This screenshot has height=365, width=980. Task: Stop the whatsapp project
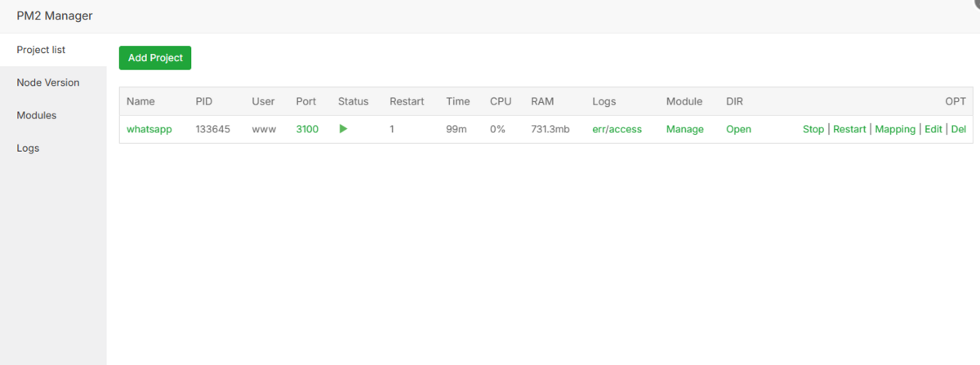point(813,129)
